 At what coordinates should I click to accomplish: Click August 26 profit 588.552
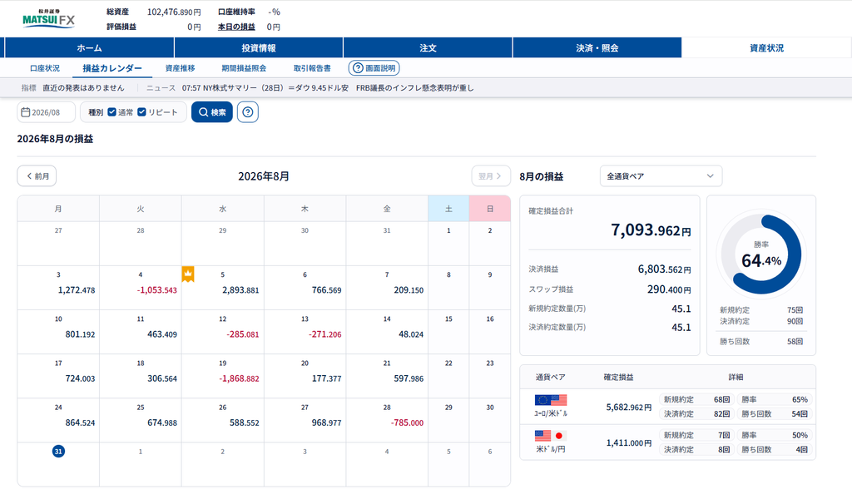[x=244, y=422]
